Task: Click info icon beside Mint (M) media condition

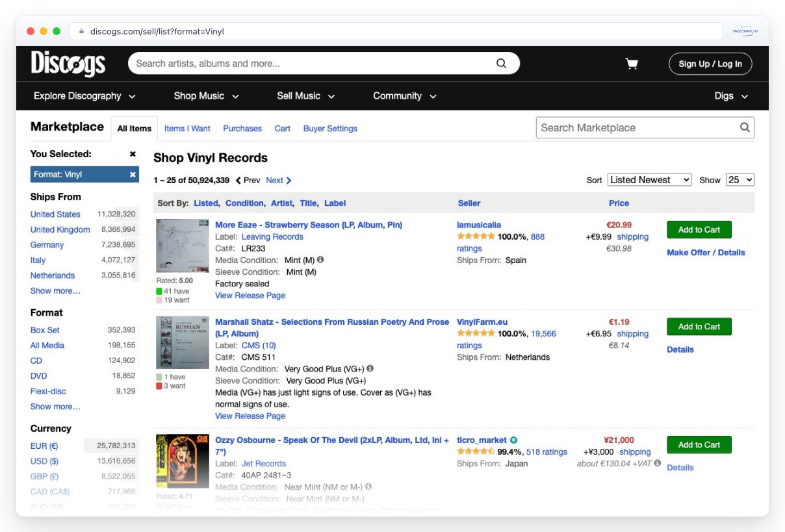Action: (320, 260)
